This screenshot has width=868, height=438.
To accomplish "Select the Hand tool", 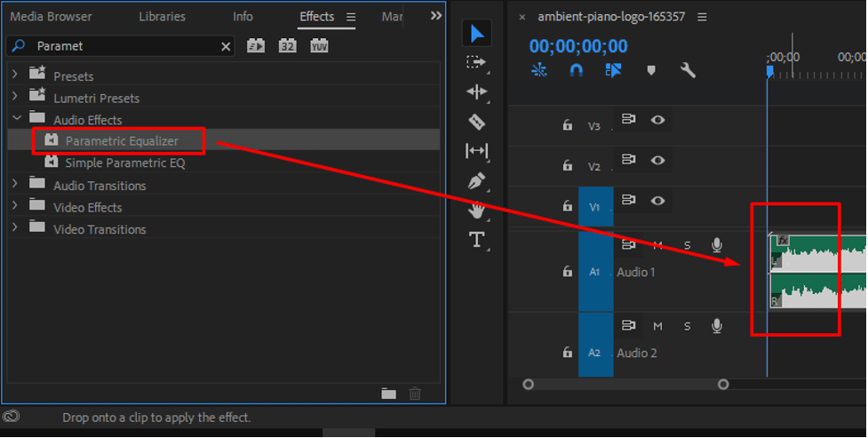I will click(476, 210).
